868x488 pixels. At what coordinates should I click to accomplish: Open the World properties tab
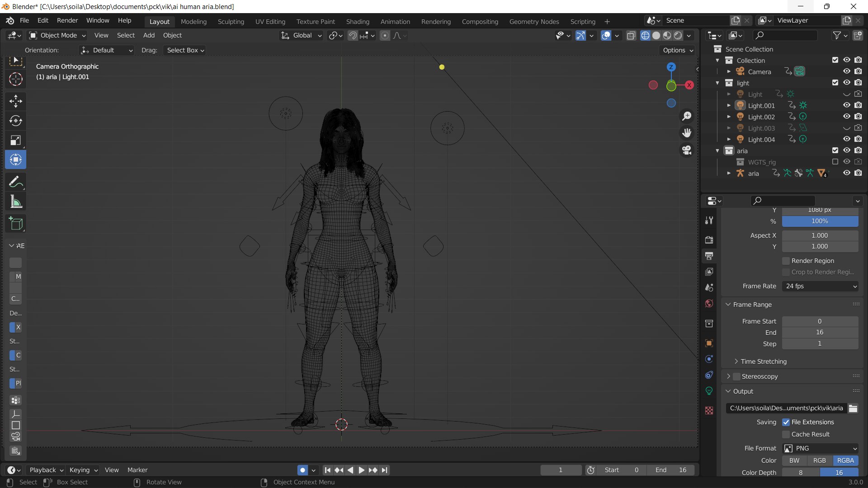point(709,304)
